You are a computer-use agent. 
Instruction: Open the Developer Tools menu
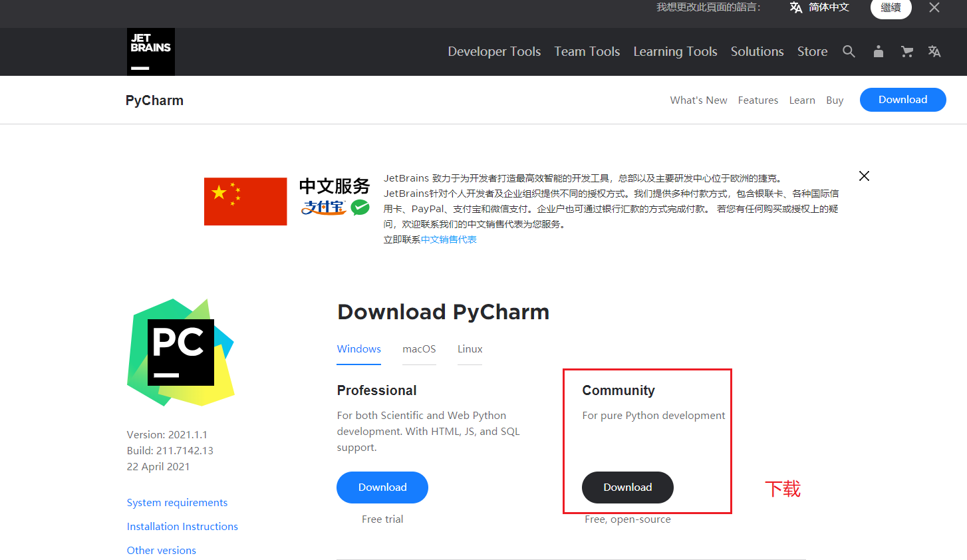point(494,51)
